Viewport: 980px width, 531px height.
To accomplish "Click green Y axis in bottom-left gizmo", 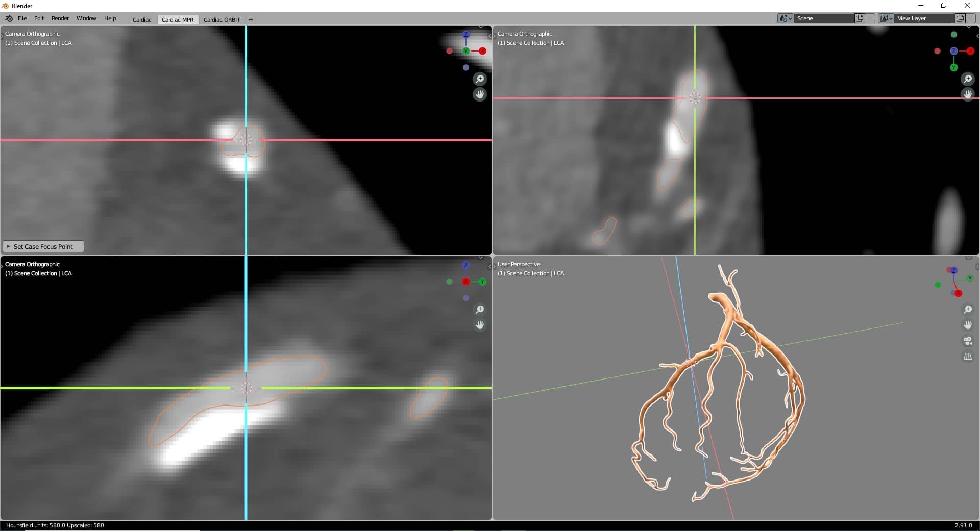I will coord(482,282).
